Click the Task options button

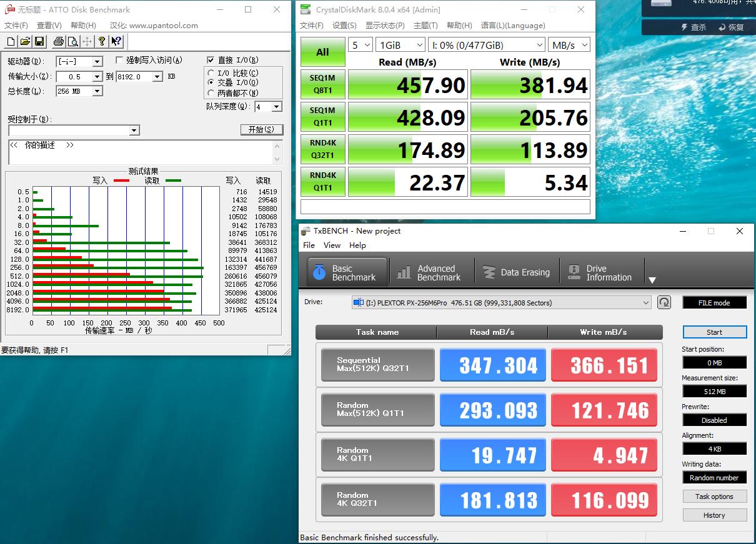(714, 497)
